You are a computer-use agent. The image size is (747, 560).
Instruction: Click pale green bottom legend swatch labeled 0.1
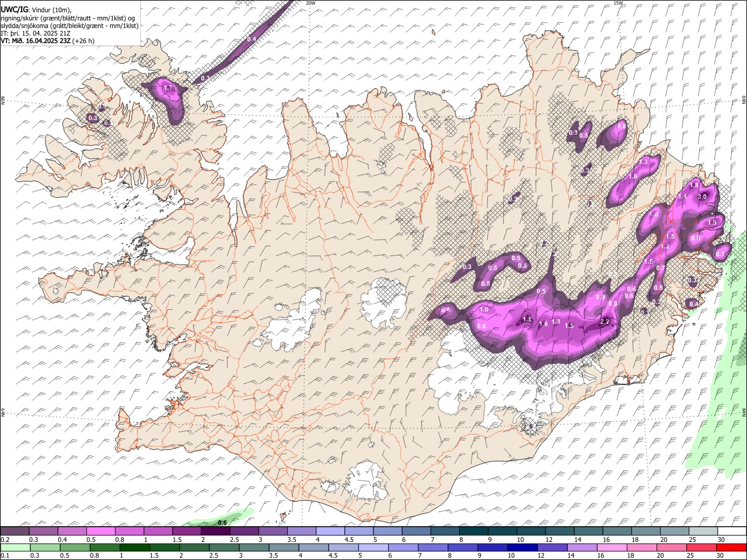click(15, 547)
